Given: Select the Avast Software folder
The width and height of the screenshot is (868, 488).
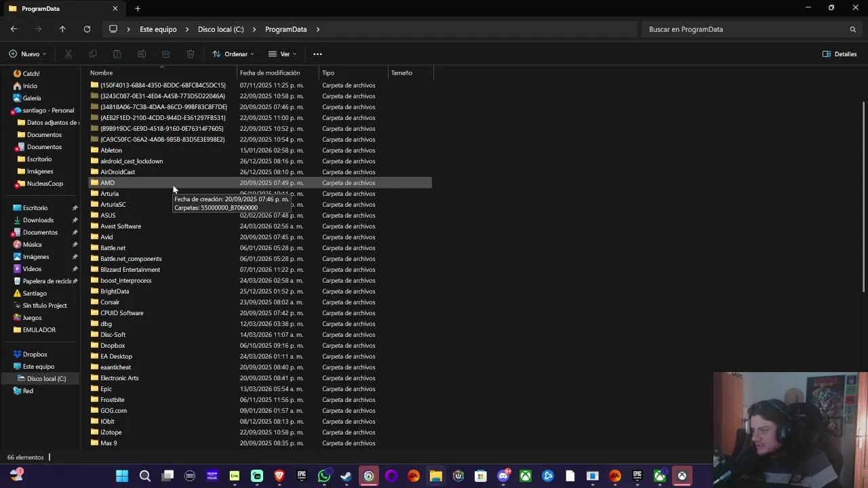Looking at the screenshot, I should [x=260, y=226].
